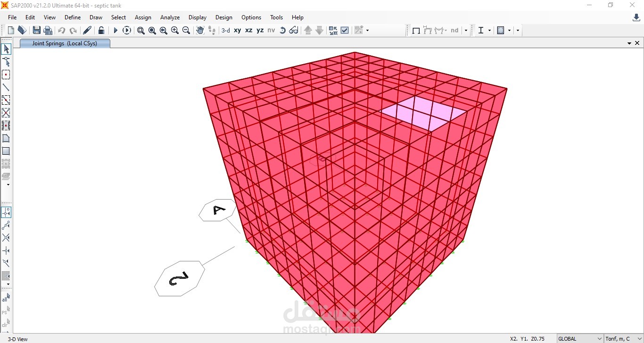Screen dimensions: 644x343
Task: Toggle snap to Points and Grid Intersections
Action: 6,212
